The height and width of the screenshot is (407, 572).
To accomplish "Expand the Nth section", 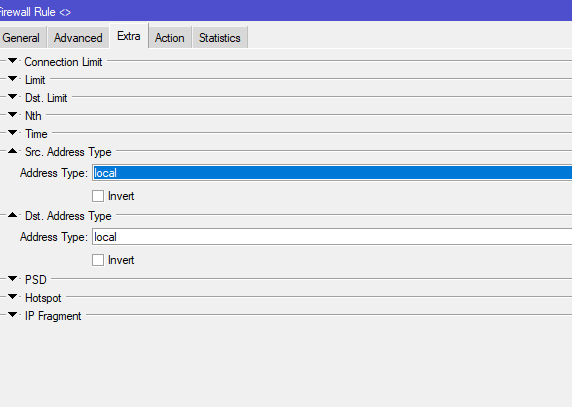I will [12, 115].
